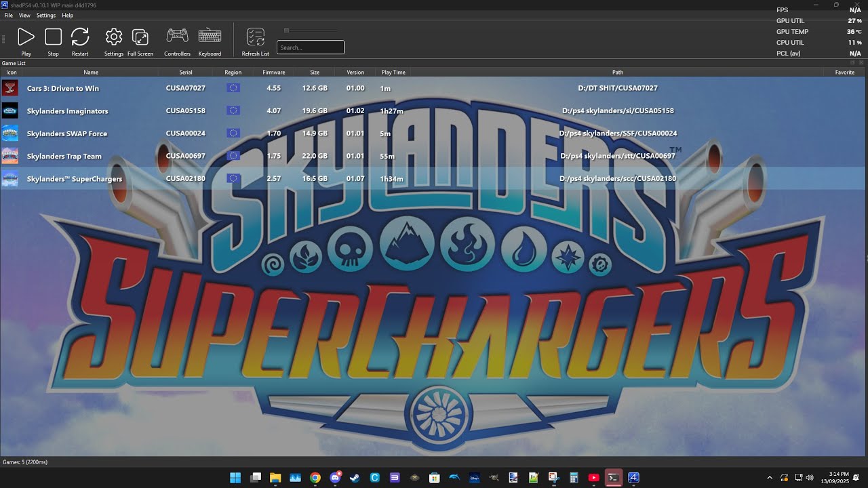Screen dimensions: 868x488
Task: Click serial CUSA00024 cell
Action: click(x=186, y=134)
